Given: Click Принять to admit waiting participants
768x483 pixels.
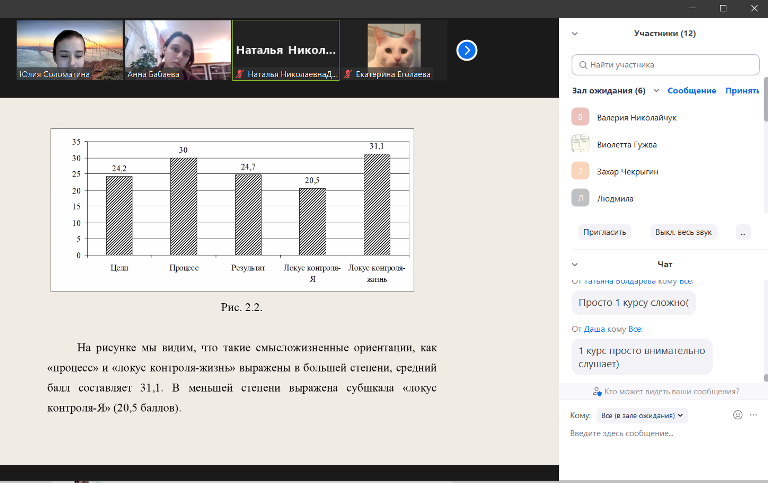Looking at the screenshot, I should tap(742, 91).
